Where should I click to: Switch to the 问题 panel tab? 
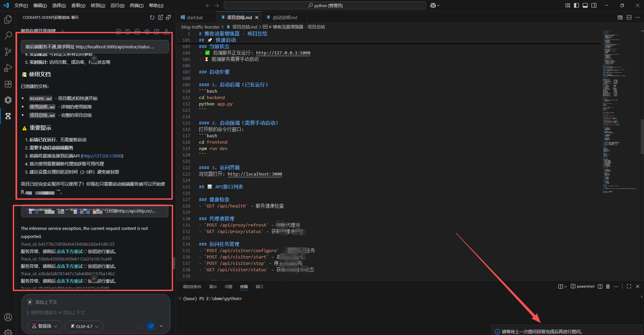[229, 287]
